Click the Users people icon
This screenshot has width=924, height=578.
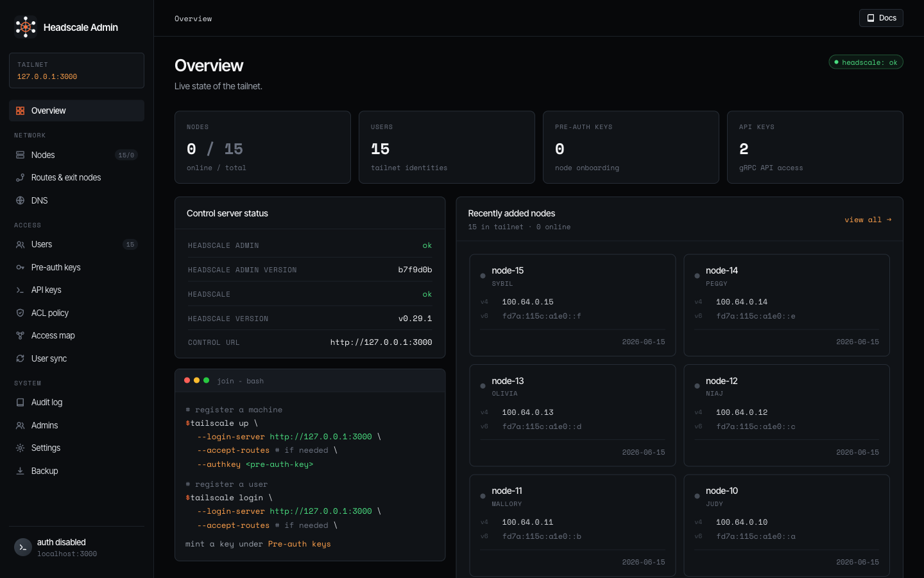[20, 245]
